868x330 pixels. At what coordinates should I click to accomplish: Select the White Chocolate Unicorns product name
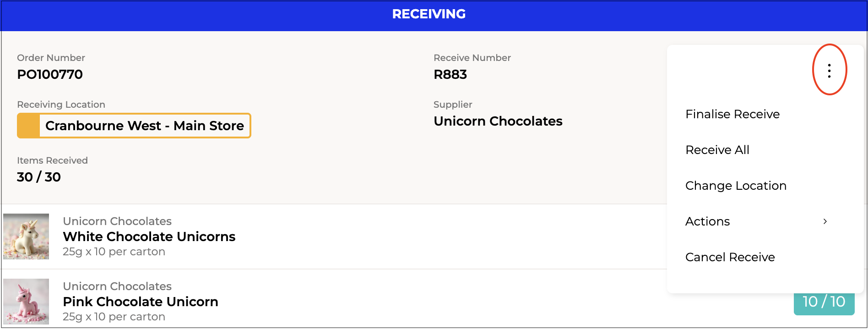(x=149, y=236)
